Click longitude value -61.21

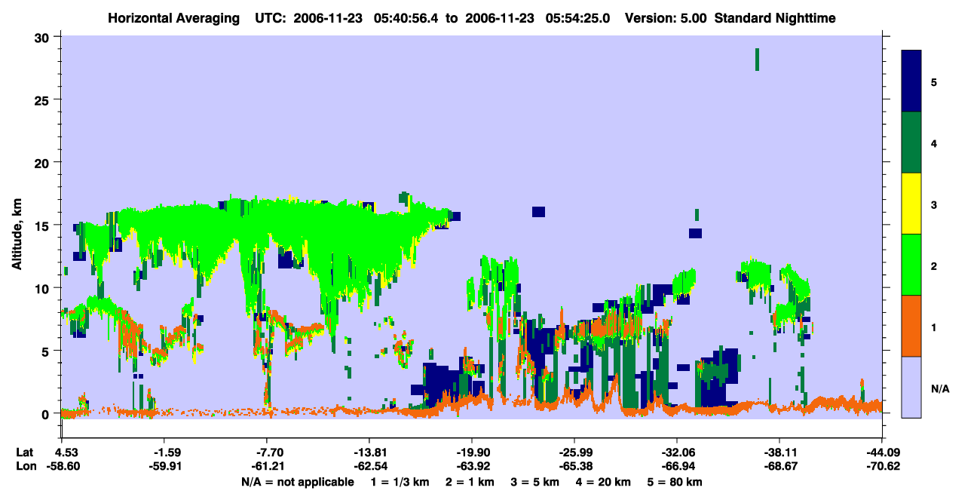pos(267,466)
